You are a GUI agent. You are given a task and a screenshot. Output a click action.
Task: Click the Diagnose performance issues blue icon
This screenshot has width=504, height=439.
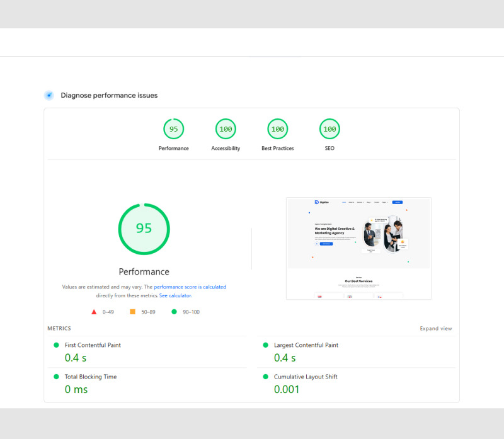click(x=49, y=95)
